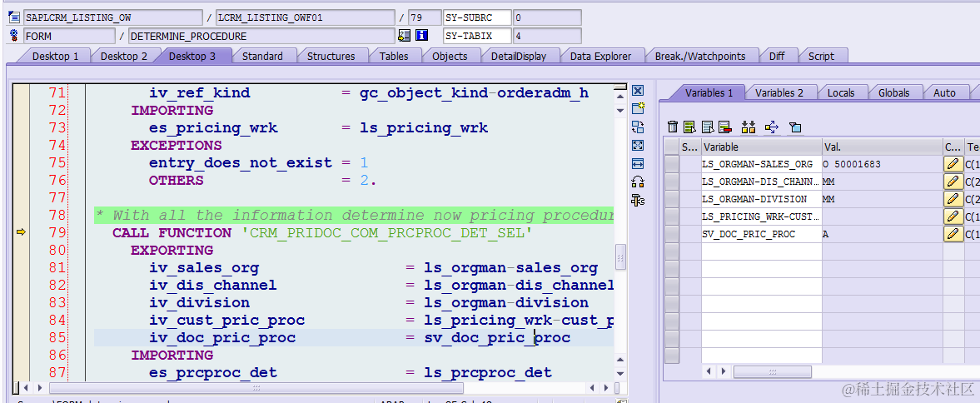Click the blue information icon
This screenshot has width=980, height=403.
point(422,36)
